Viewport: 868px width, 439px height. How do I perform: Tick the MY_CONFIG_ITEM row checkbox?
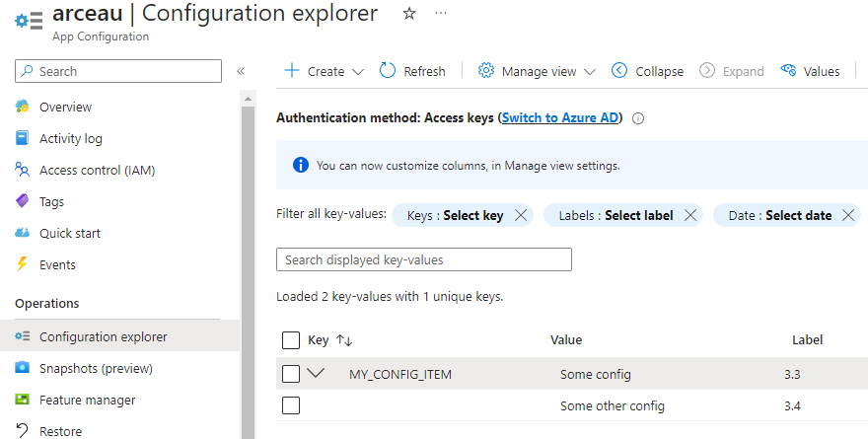[x=291, y=374]
